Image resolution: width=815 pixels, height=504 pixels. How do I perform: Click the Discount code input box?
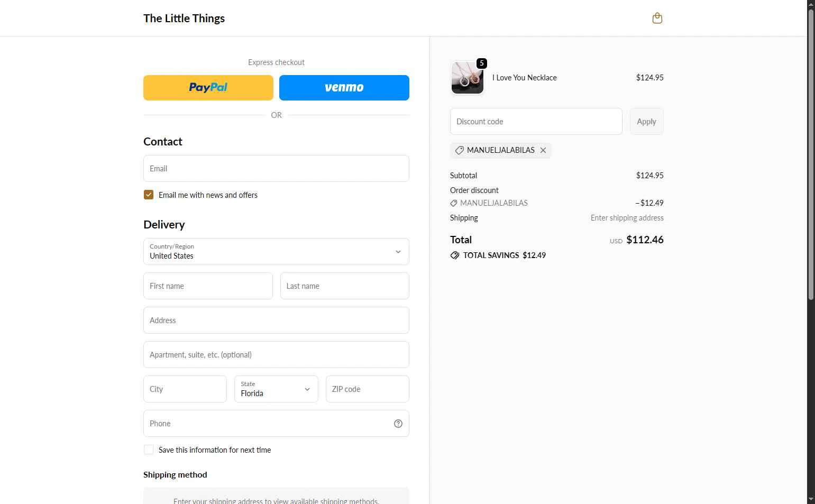coord(536,122)
